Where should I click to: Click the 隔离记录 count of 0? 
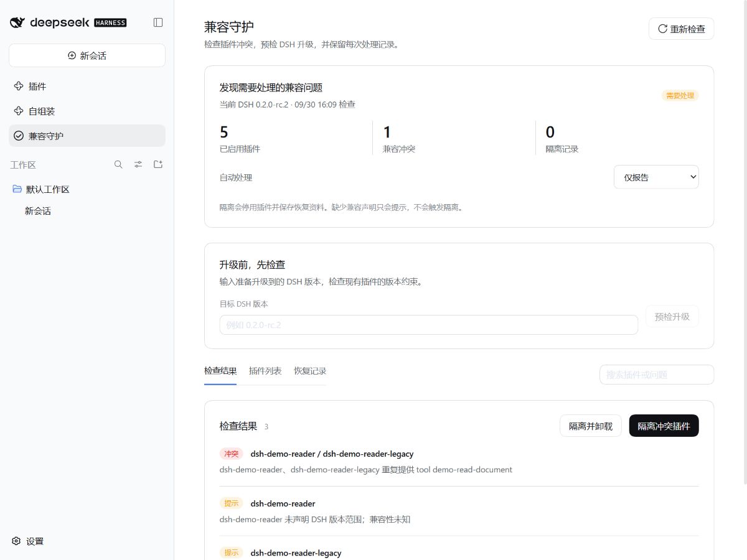(550, 132)
